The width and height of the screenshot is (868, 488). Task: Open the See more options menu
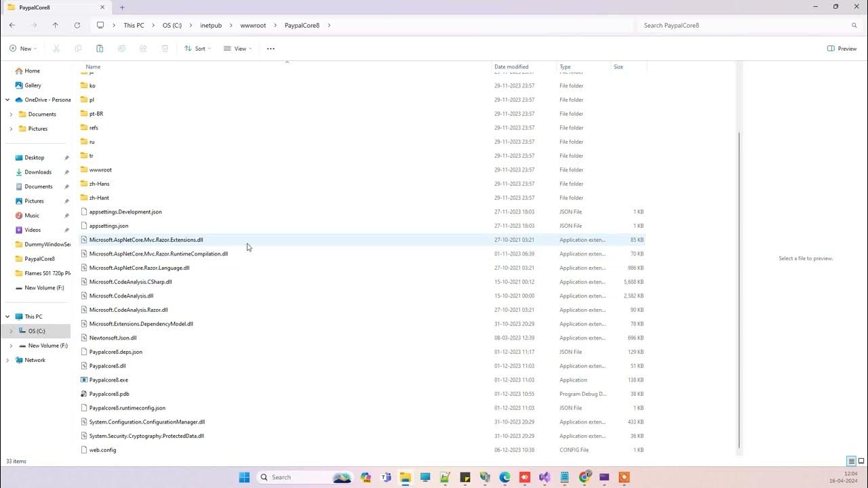tap(271, 49)
